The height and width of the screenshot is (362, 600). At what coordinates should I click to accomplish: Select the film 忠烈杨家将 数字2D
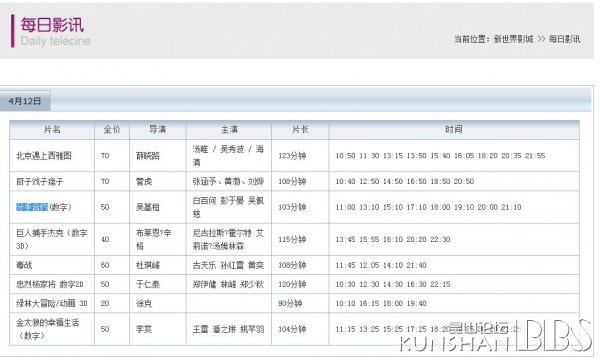pos(49,284)
